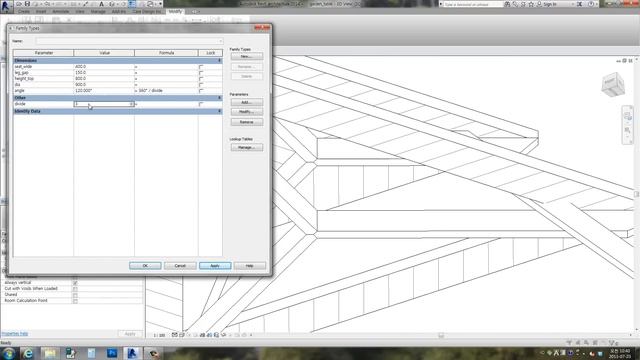640x360 pixels.
Task: Toggle the Lock checkbox for angle
Action: click(201, 91)
